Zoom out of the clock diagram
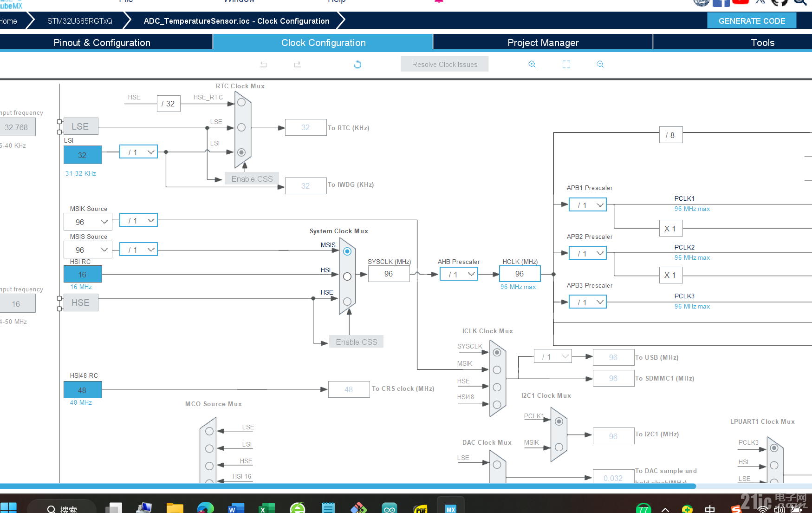Viewport: 812px width, 513px height. pyautogui.click(x=600, y=64)
